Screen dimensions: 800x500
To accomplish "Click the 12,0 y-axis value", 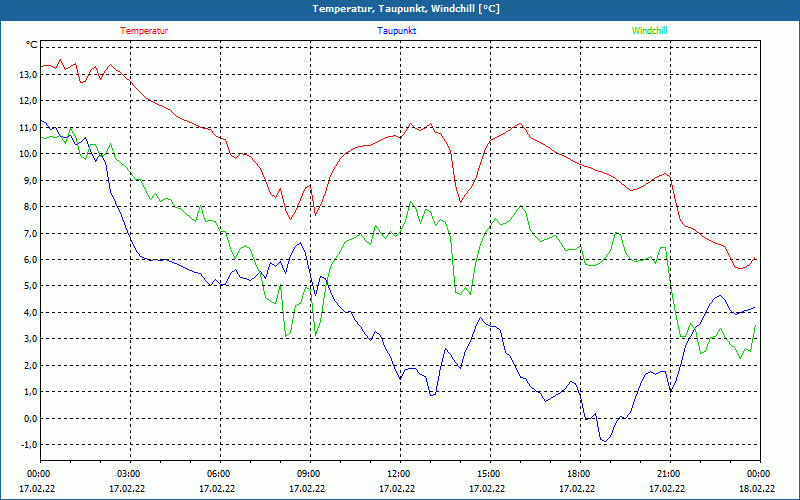I will pyautogui.click(x=29, y=101).
